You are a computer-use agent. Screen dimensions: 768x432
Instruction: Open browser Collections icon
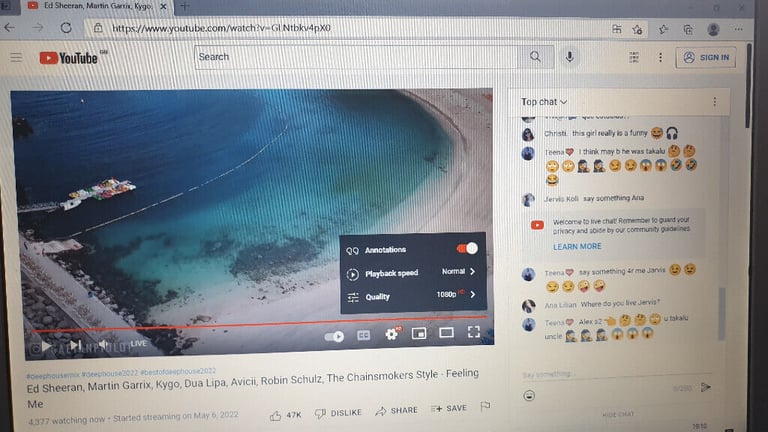tap(688, 29)
